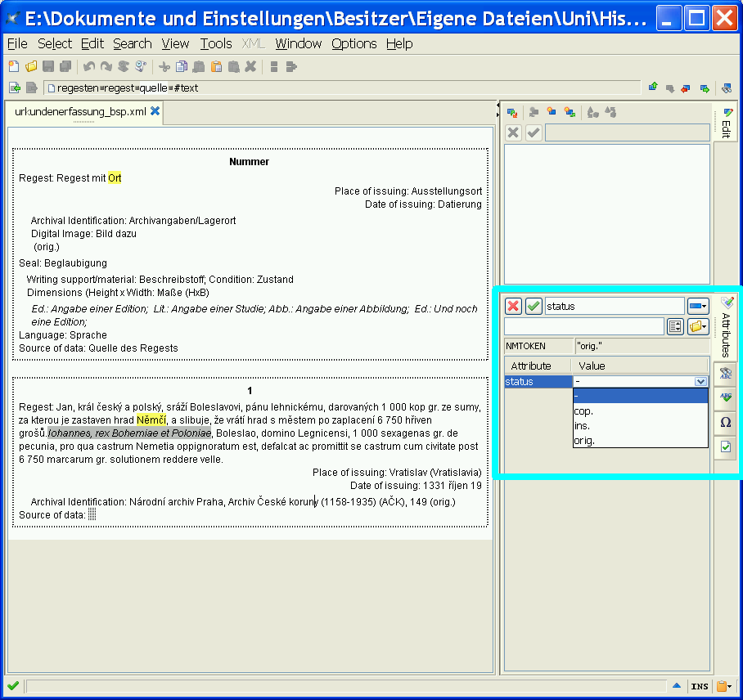Select 'ins.' from status dropdown
The width and height of the screenshot is (743, 700).
(640, 426)
